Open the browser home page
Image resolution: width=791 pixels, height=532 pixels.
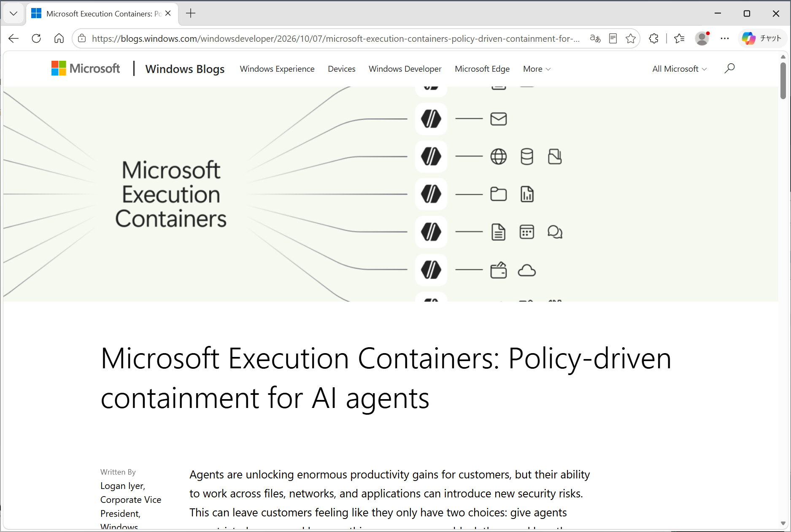pos(59,38)
